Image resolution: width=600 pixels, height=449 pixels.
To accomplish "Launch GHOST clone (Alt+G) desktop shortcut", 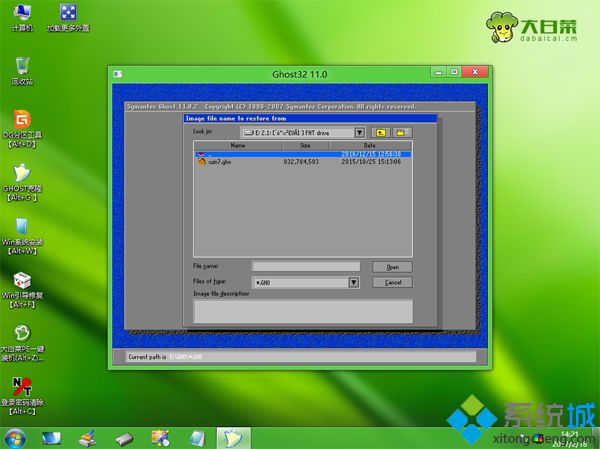I will coord(22,182).
